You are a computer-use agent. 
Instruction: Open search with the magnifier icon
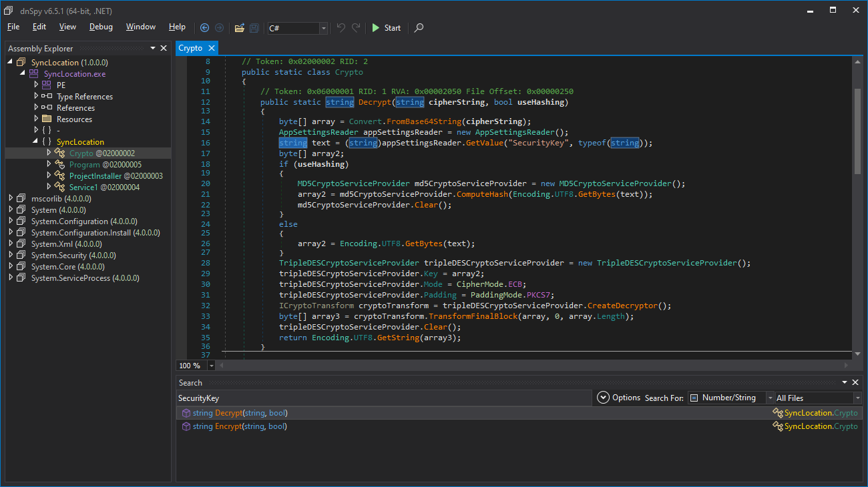(x=419, y=28)
